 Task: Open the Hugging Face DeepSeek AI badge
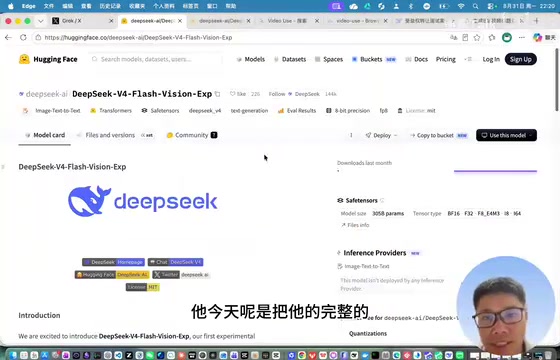112,275
